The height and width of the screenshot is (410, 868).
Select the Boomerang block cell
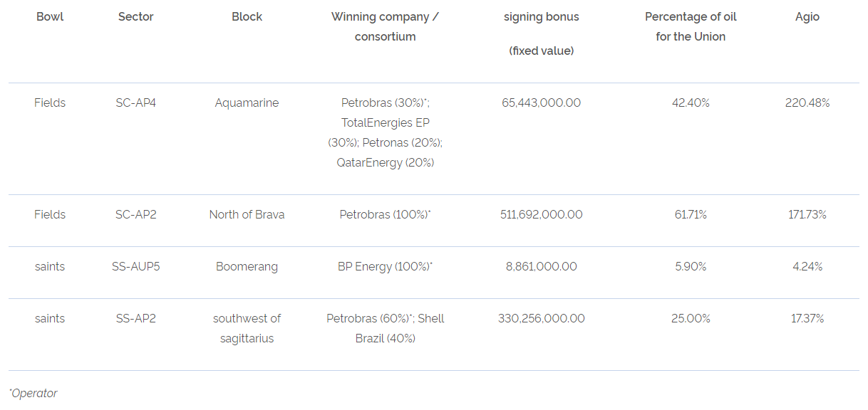coord(247,266)
